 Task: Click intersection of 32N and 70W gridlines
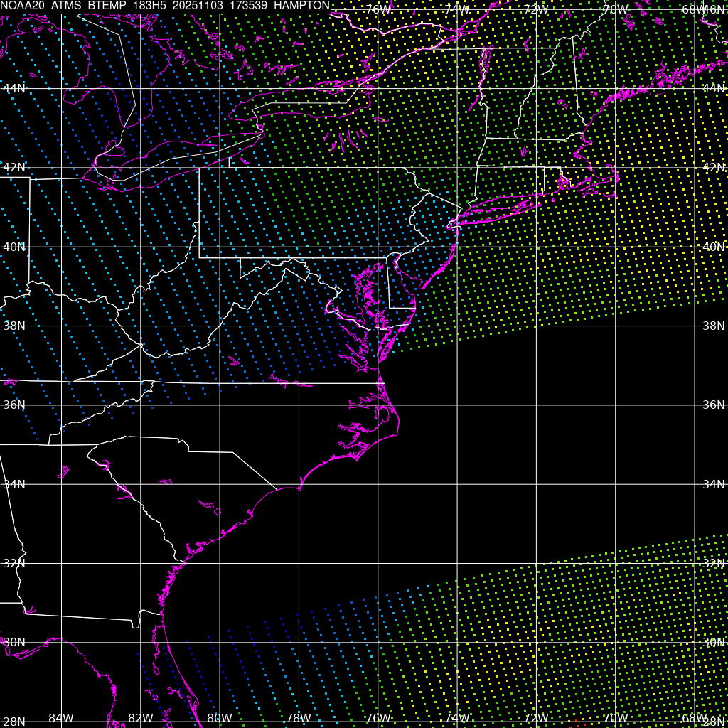(x=615, y=563)
